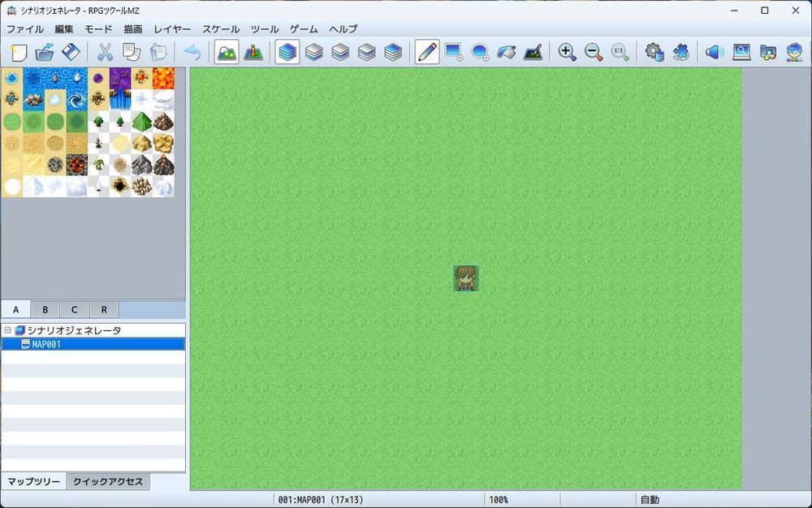
Task: Click the Cut scissors icon
Action: coord(105,52)
